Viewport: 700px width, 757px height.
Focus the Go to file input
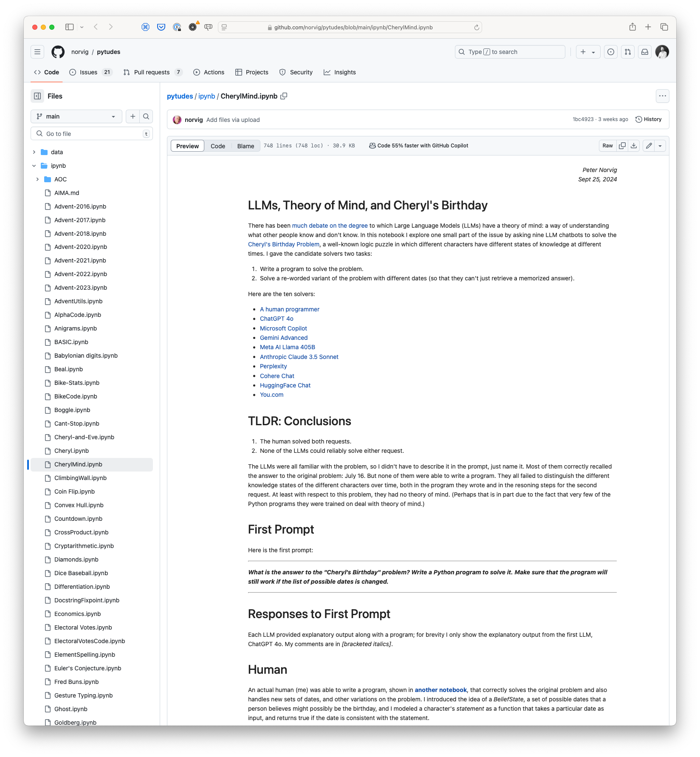pos(92,134)
